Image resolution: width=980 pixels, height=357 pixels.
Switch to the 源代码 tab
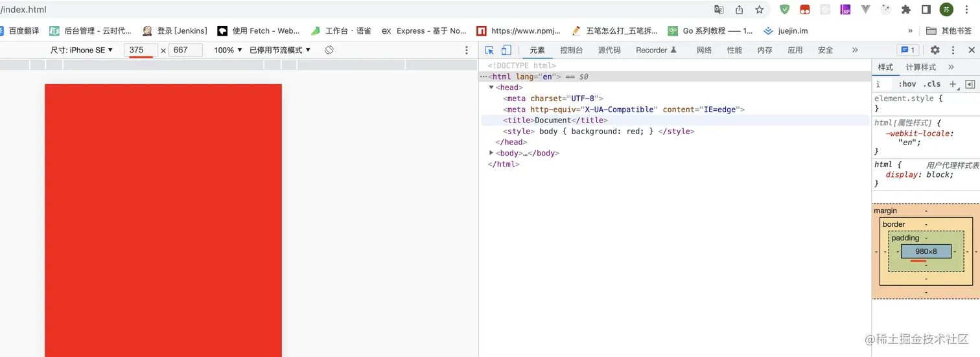coord(609,50)
